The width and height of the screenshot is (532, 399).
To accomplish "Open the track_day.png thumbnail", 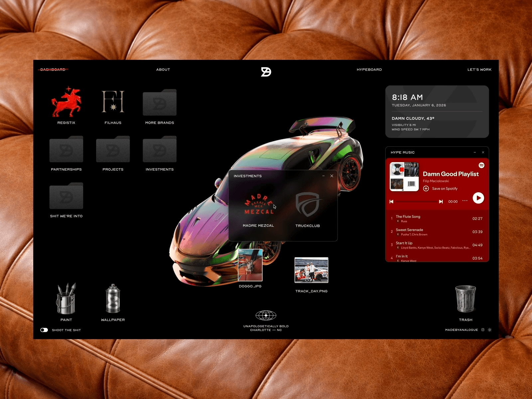I will 312,270.
